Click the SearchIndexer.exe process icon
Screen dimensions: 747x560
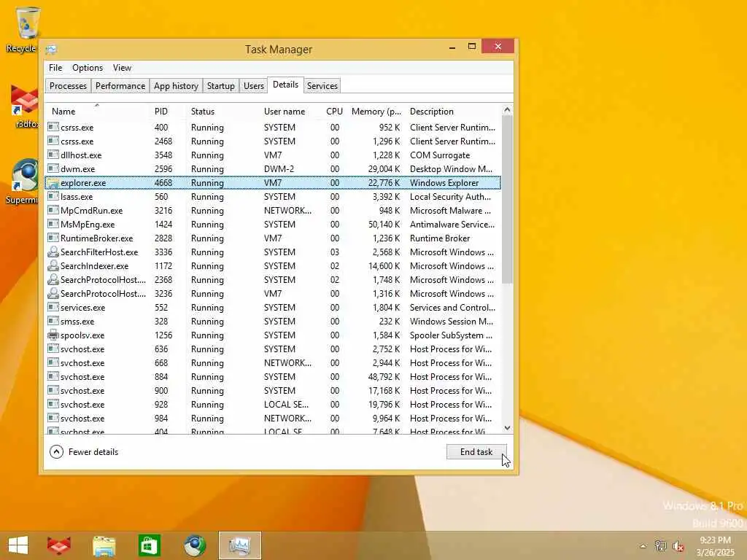coord(53,265)
